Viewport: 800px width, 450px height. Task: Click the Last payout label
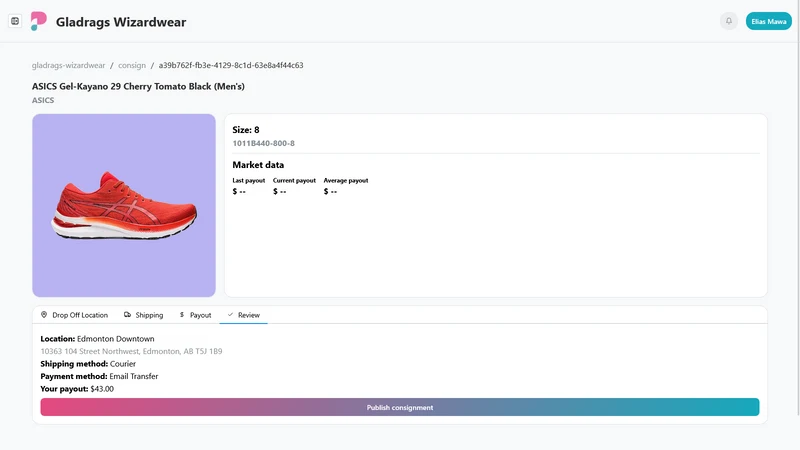249,181
